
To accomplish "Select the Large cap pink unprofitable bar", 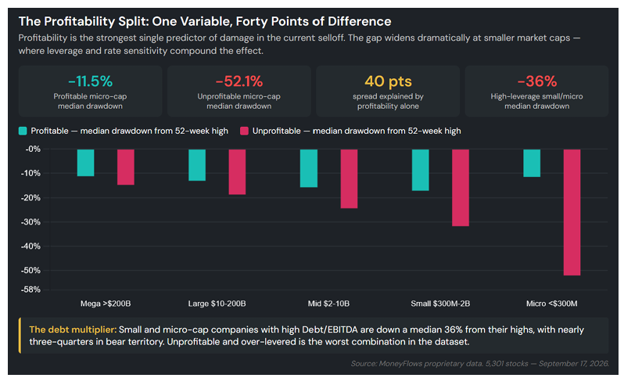I will (237, 172).
